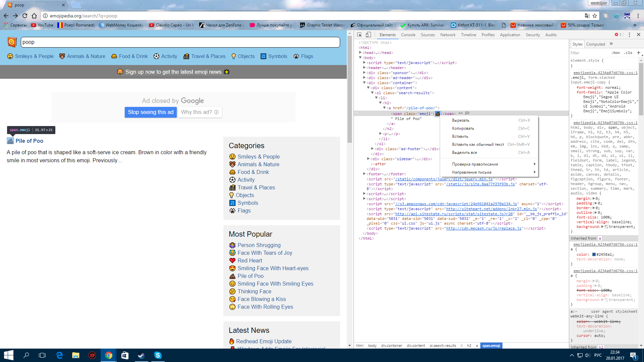644x362 pixels.
Task: Open the Application tab
Action: coord(510,35)
